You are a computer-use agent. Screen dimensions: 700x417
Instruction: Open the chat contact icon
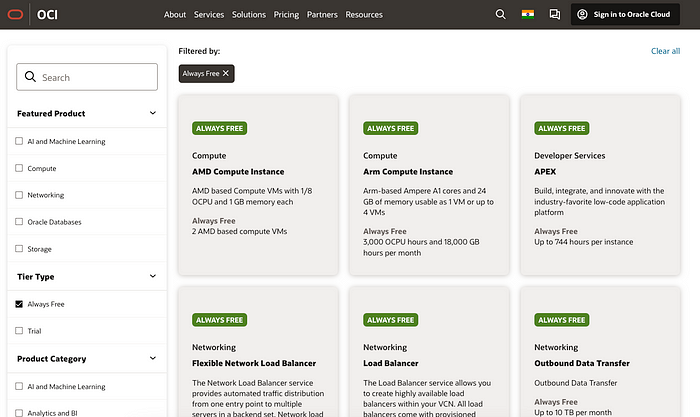555,15
